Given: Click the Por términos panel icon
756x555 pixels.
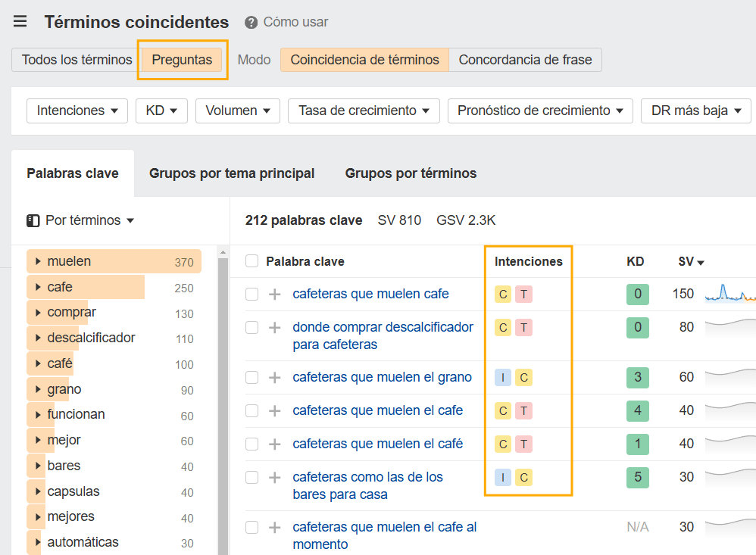Looking at the screenshot, I should pyautogui.click(x=33, y=221).
